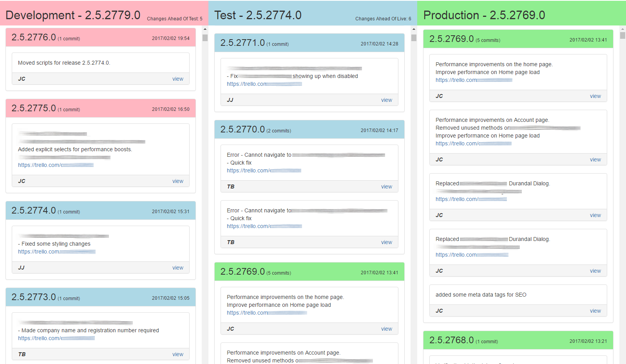Open view link in 2.5.2773.0 card
Viewport: 626px width, 364px height.
point(178,354)
